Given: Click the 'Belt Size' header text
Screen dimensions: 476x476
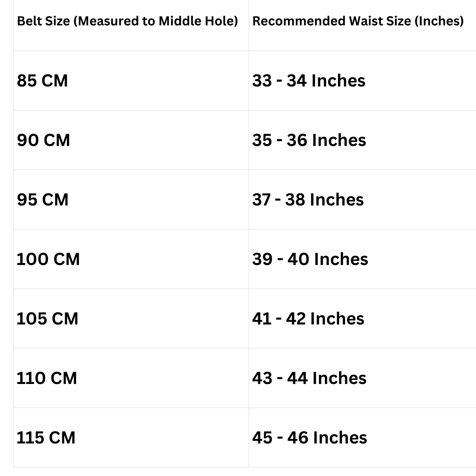Looking at the screenshot, I should tap(44, 21).
